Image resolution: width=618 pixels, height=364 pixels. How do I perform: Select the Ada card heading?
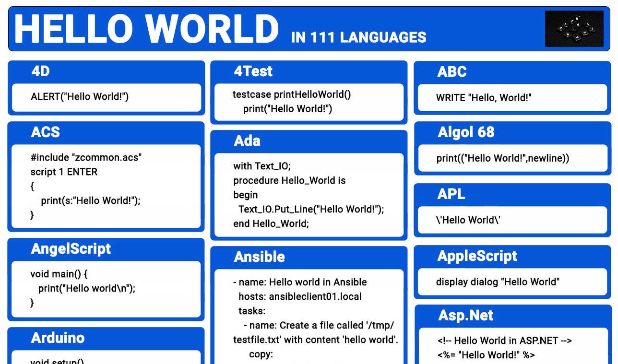click(247, 141)
